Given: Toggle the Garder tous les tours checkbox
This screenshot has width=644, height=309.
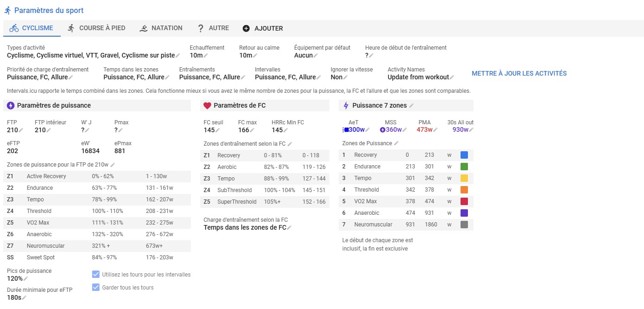Looking at the screenshot, I should click(96, 287).
